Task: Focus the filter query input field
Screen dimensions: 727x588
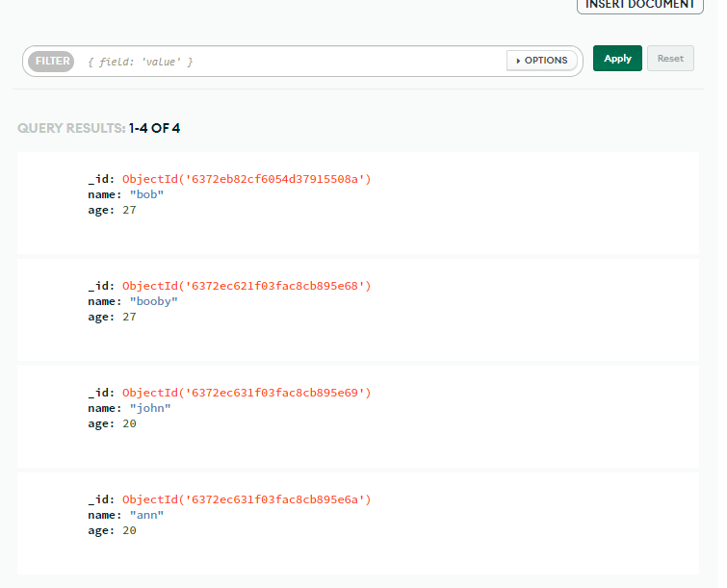Action: click(295, 62)
